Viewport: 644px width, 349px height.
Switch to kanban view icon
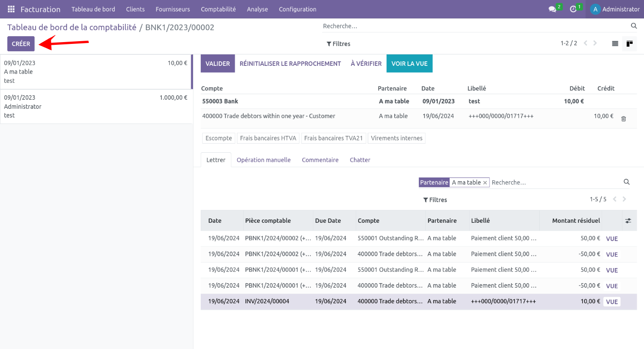[x=629, y=44]
